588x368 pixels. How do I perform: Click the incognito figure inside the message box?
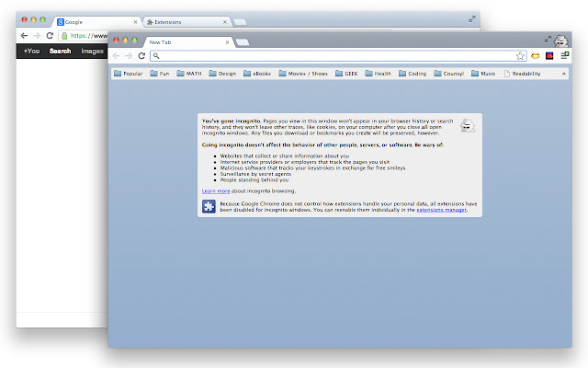468,125
